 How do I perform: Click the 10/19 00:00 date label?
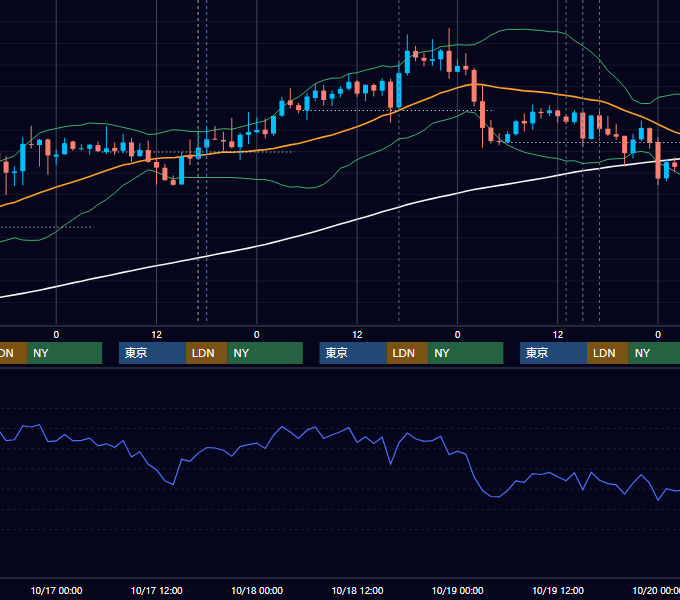coord(458,590)
